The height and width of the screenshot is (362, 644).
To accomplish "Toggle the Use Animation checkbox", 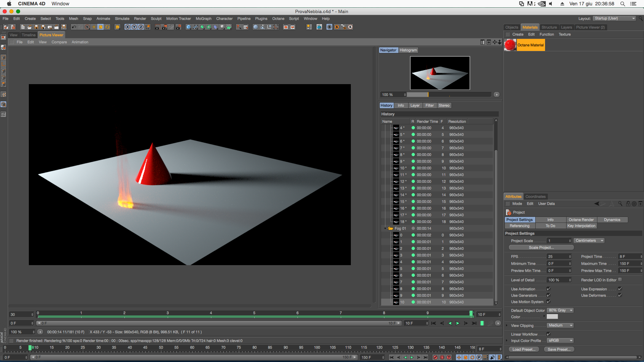I will pyautogui.click(x=549, y=289).
